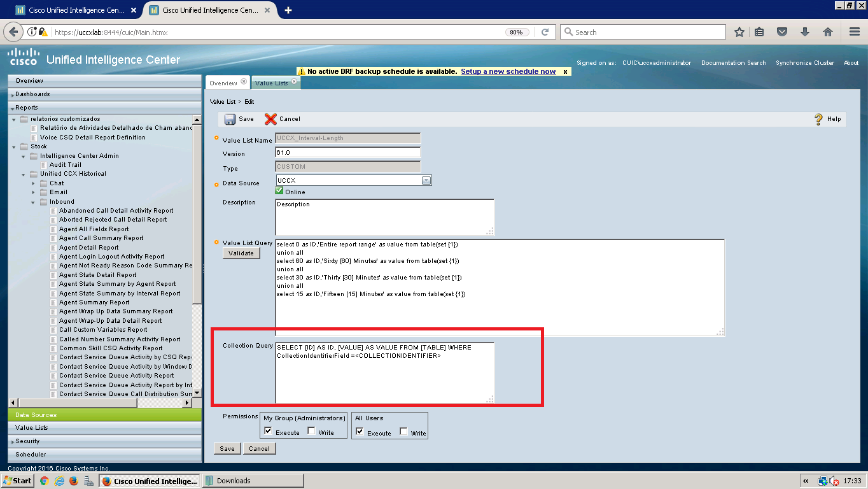This screenshot has width=868, height=489.
Task: Open the Overview section in left navigation
Action: [x=105, y=81]
